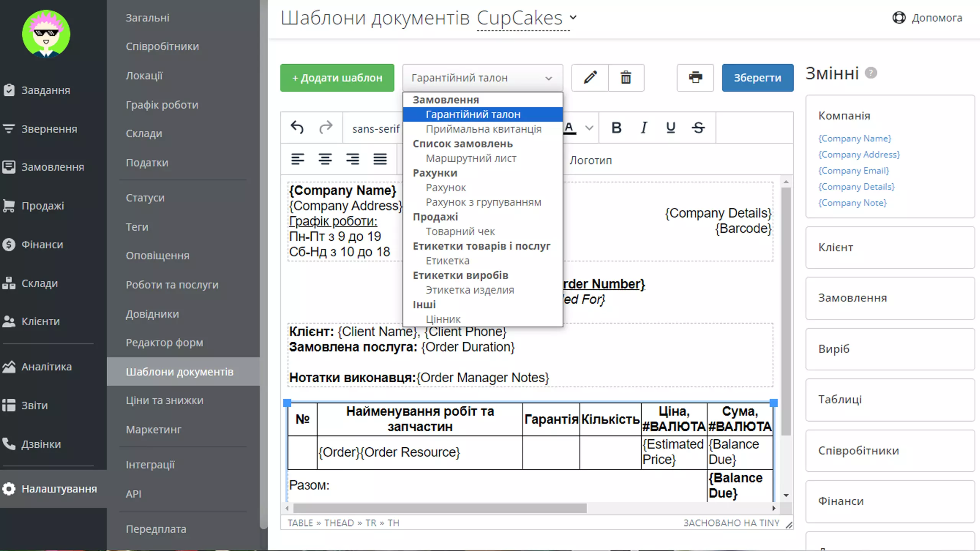Expand the Виріб variables panel
The width and height of the screenshot is (980, 551).
coord(890,349)
